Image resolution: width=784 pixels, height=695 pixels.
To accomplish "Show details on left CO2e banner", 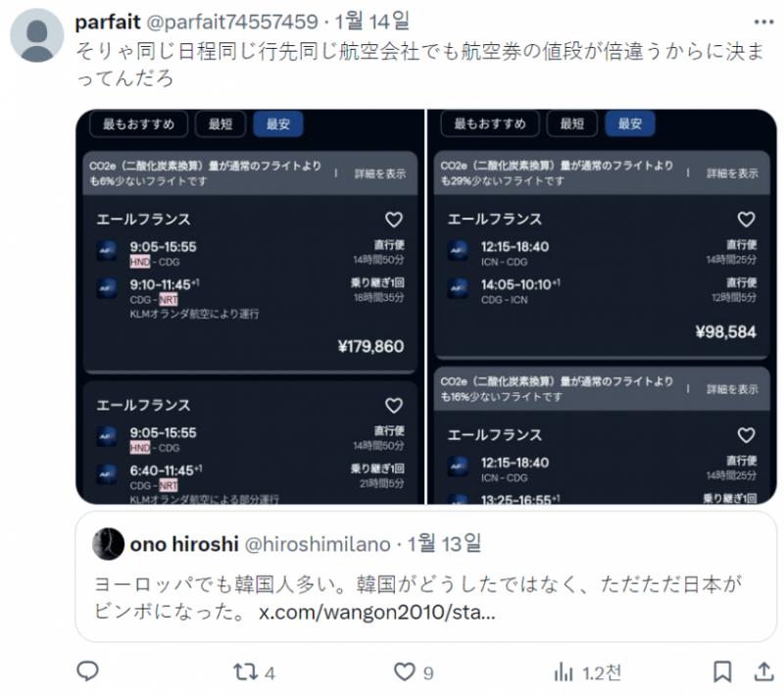I will tap(380, 174).
